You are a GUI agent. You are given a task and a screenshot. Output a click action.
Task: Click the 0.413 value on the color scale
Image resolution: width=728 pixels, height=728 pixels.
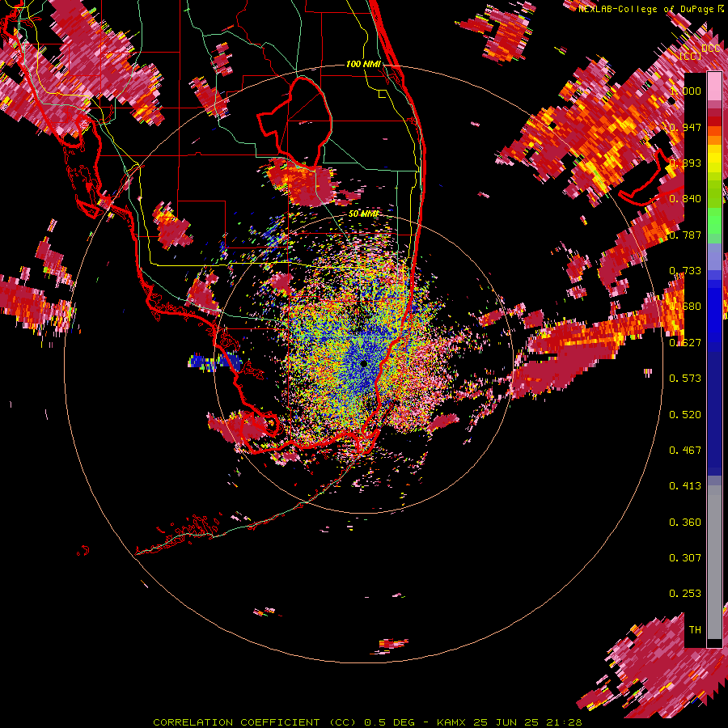685,486
